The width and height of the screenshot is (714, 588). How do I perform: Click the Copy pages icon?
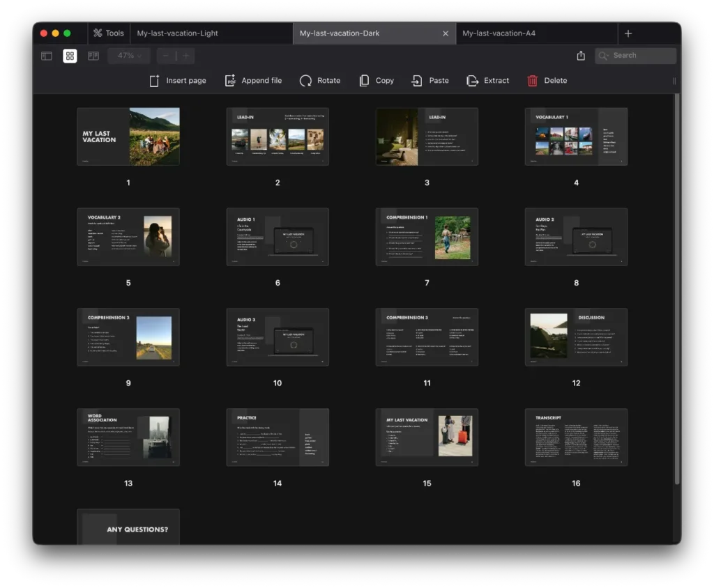click(x=364, y=81)
